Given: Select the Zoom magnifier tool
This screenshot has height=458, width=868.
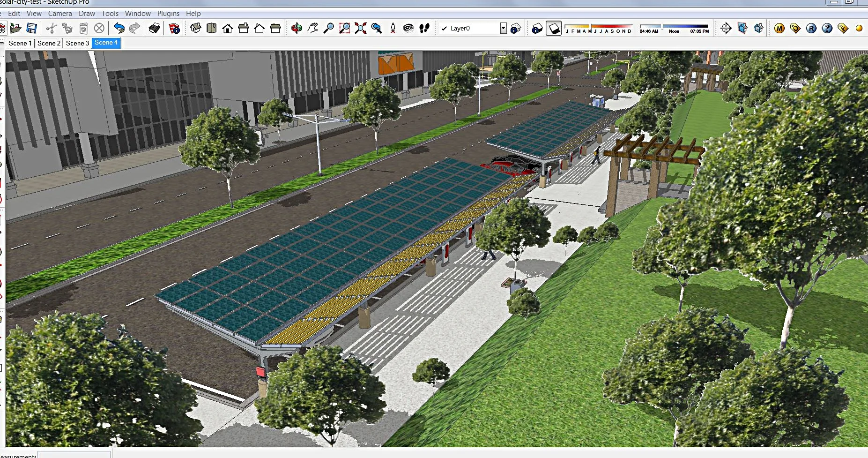Looking at the screenshot, I should pyautogui.click(x=329, y=28).
